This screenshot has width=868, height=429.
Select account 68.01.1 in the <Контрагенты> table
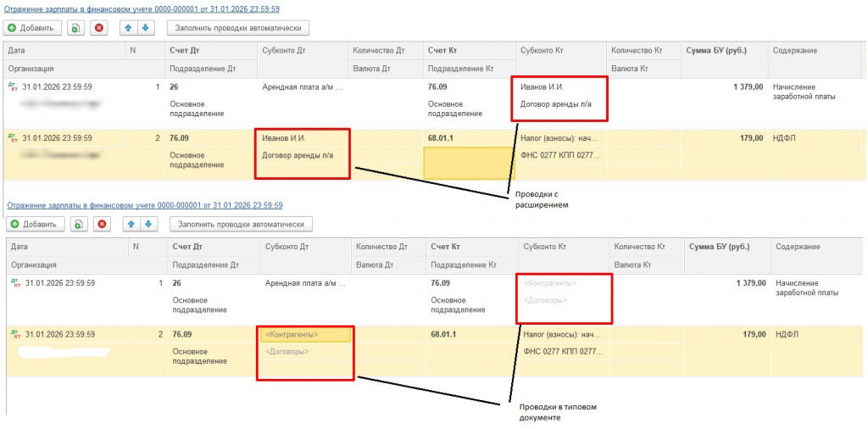(x=443, y=334)
